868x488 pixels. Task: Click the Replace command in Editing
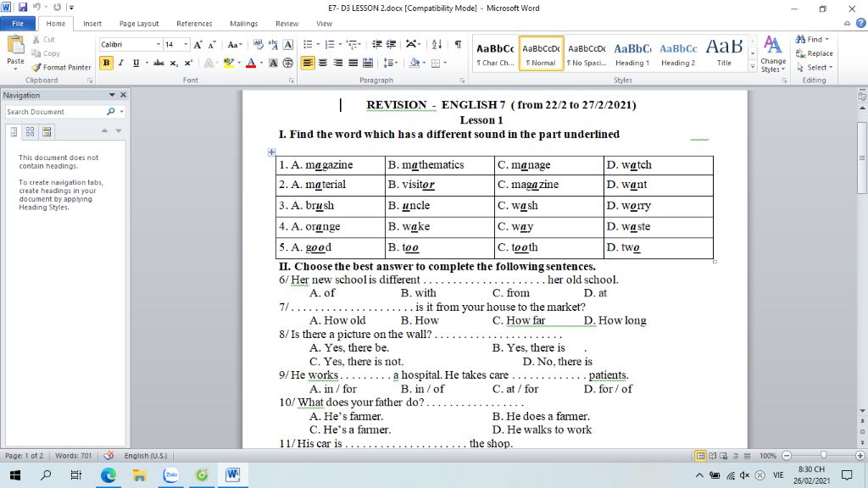coord(815,53)
